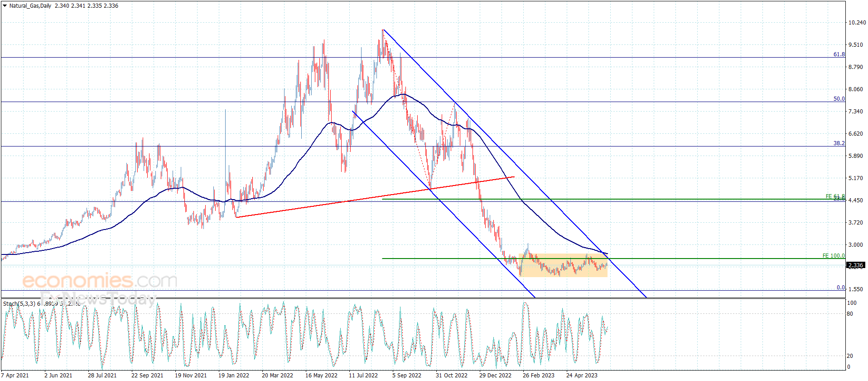
Task: Select the 2 Jun 2021 date label
Action: point(58,375)
